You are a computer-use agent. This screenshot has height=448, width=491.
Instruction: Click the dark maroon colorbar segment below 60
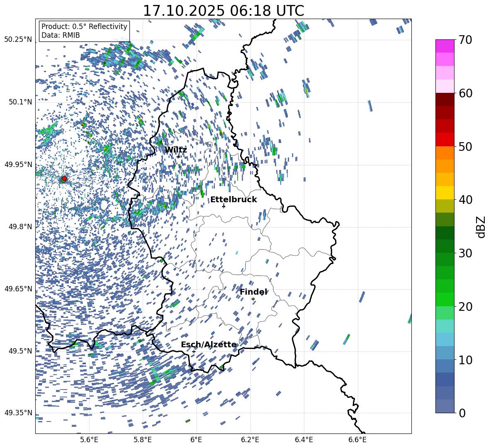[445, 99]
